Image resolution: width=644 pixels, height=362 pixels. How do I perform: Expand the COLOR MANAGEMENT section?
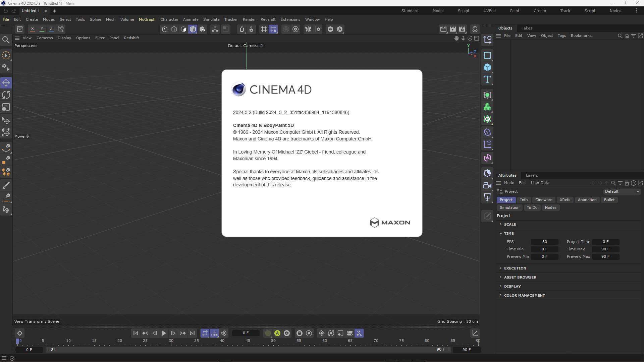[524, 295]
